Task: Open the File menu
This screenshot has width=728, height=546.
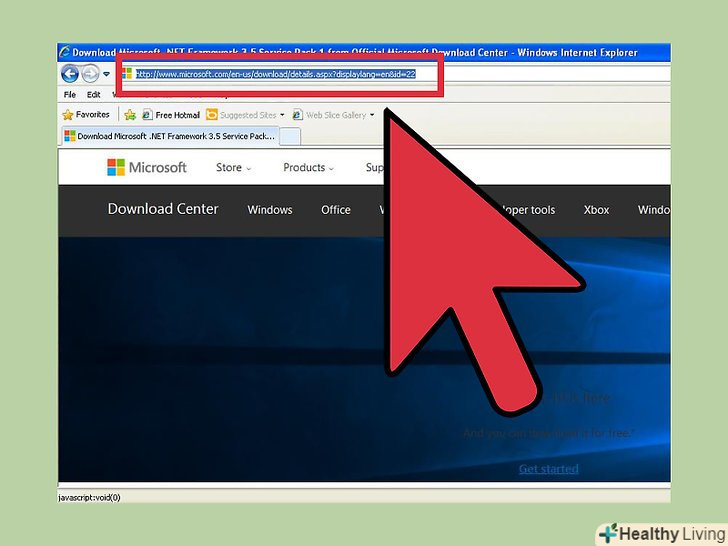Action: (70, 95)
